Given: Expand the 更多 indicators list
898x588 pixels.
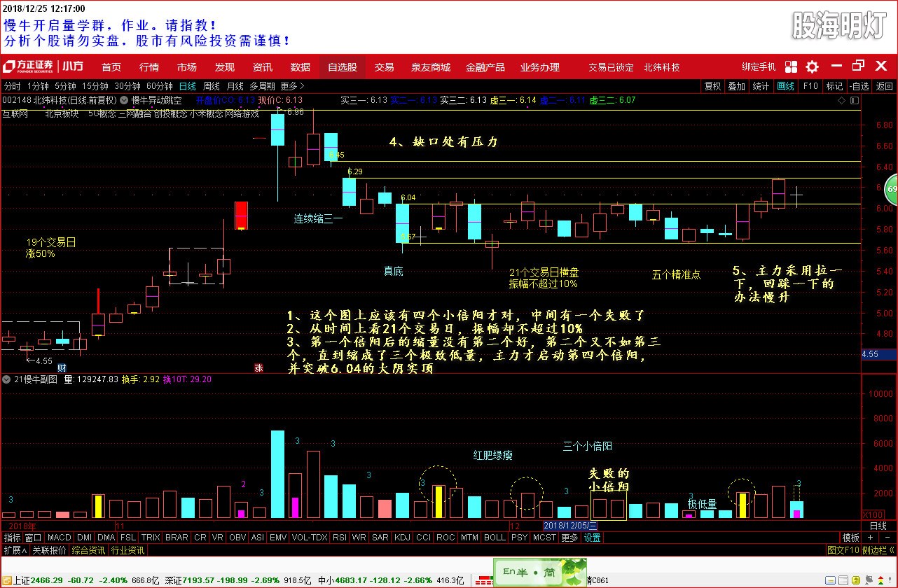Looking at the screenshot, I should [570, 538].
